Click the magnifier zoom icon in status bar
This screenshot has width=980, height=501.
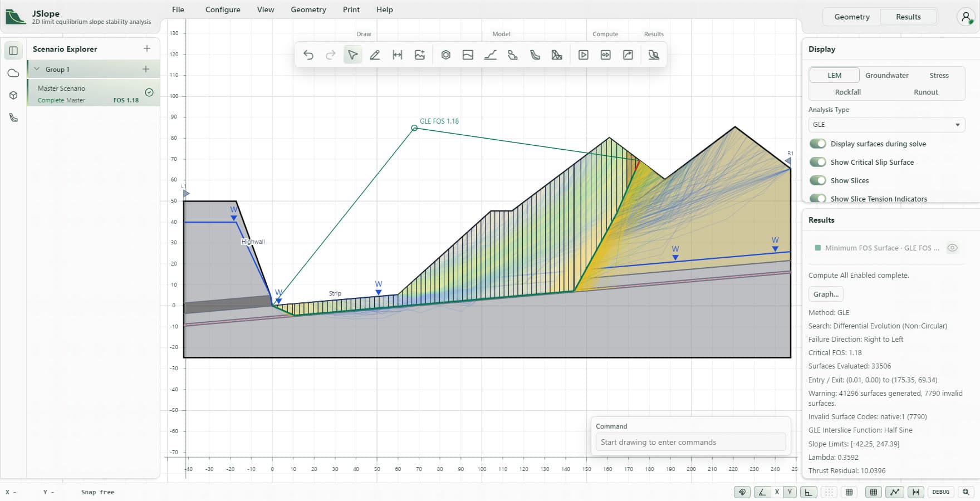pos(966,492)
